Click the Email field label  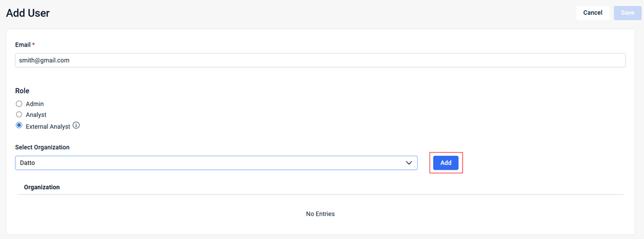pyautogui.click(x=23, y=45)
